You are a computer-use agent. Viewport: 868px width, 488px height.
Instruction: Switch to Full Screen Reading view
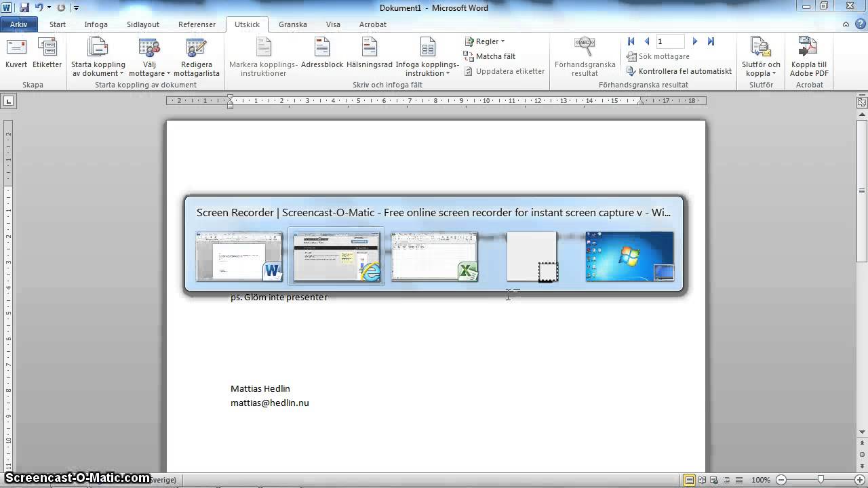pos(703,480)
